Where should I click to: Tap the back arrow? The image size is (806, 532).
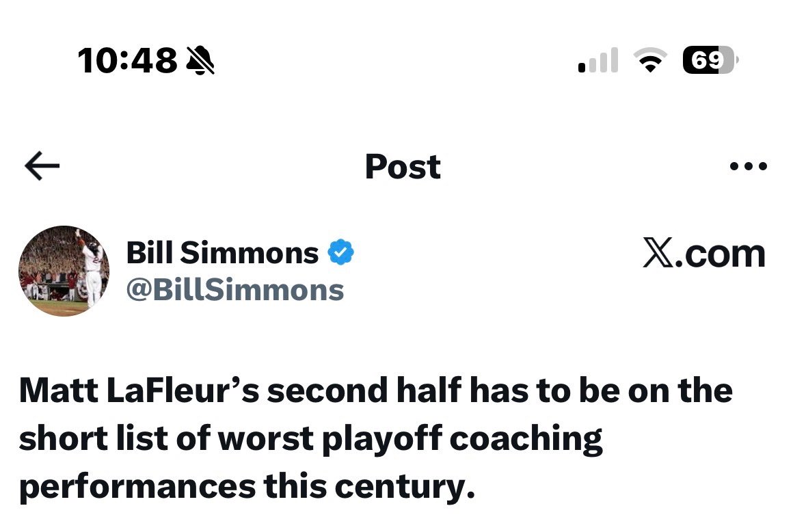coord(42,167)
